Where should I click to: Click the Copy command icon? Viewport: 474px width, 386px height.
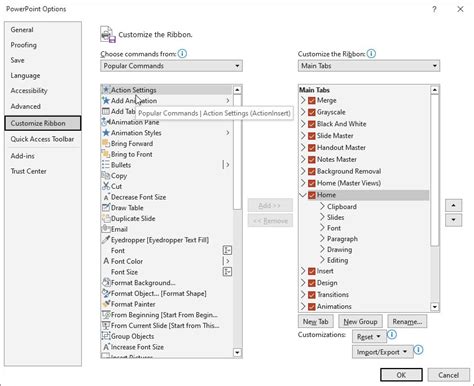point(106,175)
